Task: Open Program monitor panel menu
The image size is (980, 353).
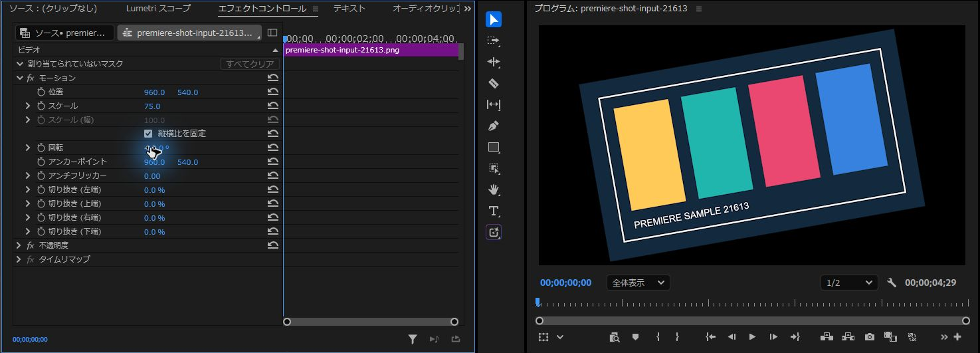Action: click(698, 9)
